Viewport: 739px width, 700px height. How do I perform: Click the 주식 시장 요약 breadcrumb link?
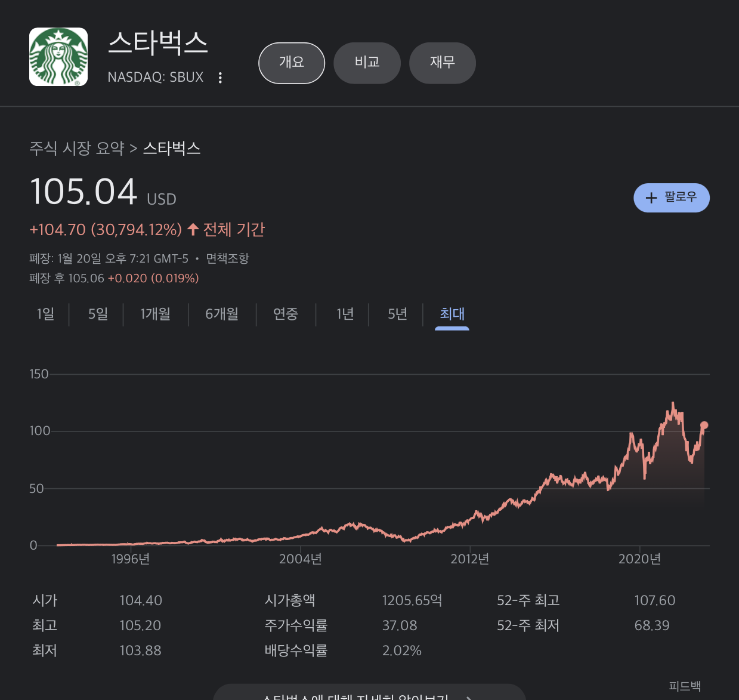tap(77, 148)
